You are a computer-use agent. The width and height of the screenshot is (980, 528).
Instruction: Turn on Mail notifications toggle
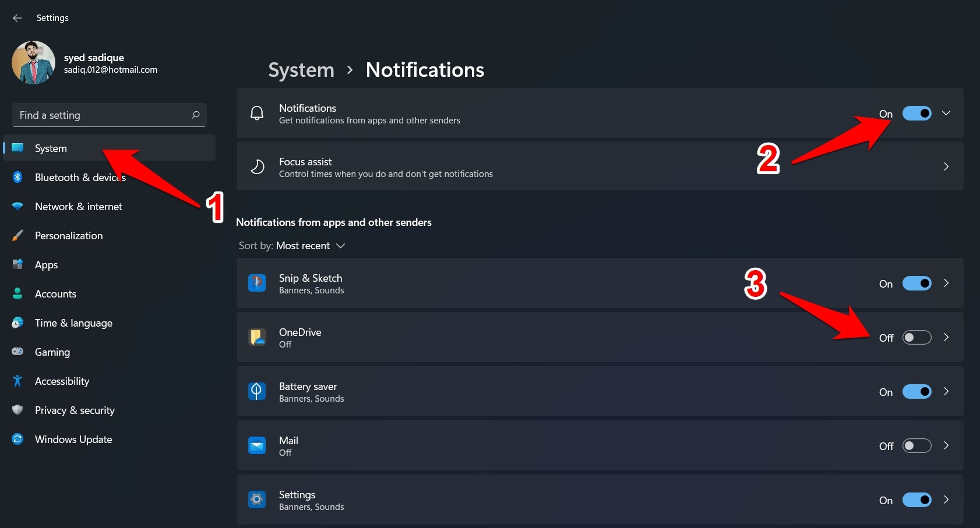916,446
